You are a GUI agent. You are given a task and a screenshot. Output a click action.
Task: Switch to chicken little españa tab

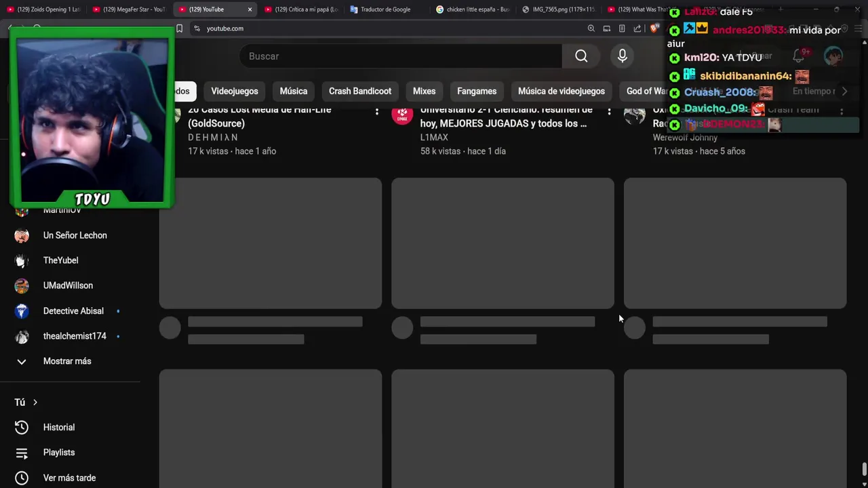point(473,9)
